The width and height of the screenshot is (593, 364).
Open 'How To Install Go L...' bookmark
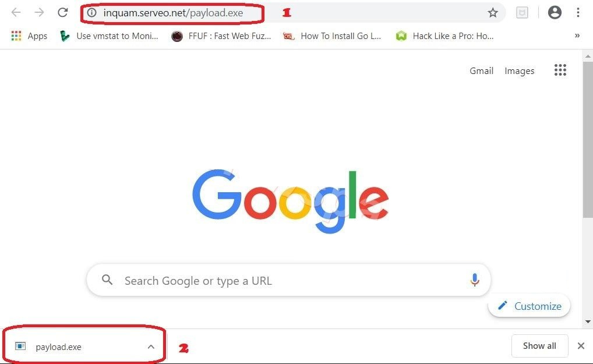pos(332,36)
